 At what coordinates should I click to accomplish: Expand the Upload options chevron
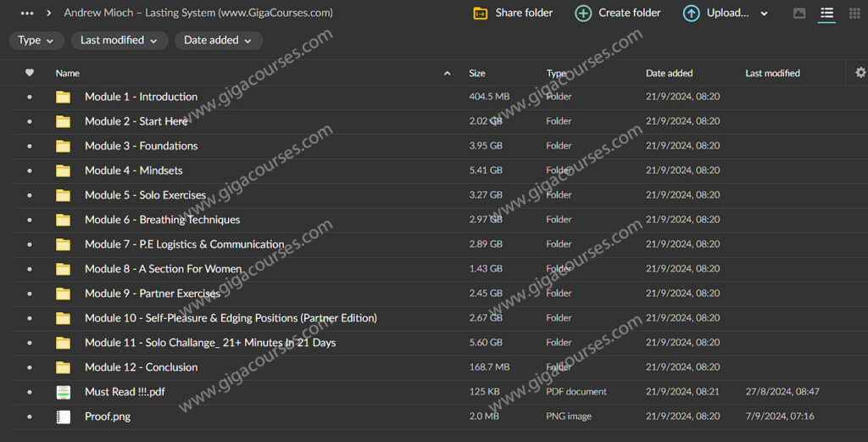tap(764, 14)
